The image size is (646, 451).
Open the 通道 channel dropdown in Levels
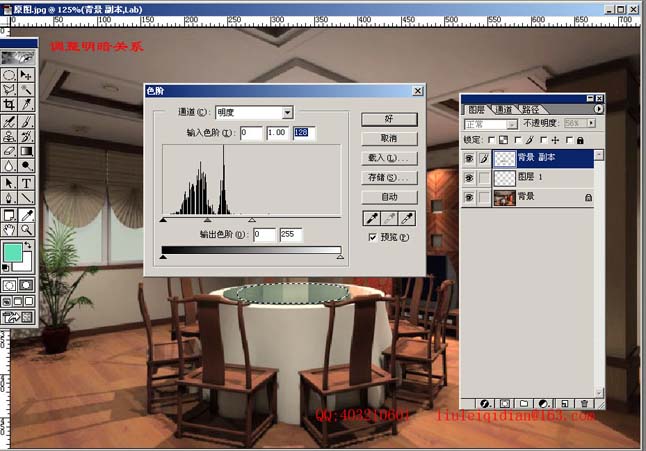coord(288,112)
